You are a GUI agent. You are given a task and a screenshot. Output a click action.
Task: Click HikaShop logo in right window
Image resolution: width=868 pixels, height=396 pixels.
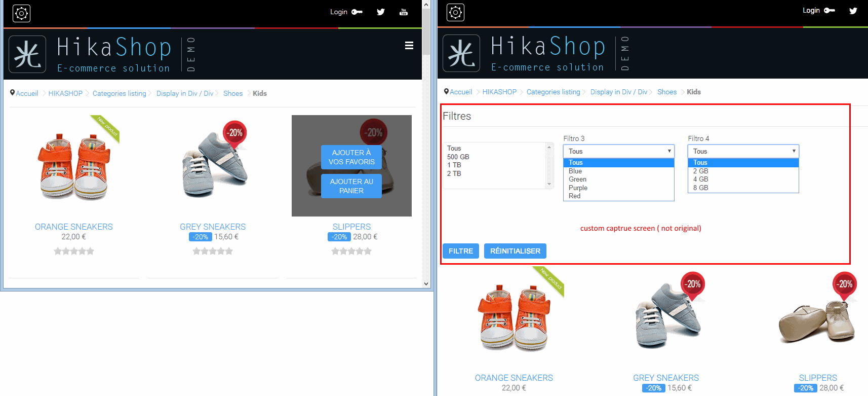pyautogui.click(x=536, y=53)
